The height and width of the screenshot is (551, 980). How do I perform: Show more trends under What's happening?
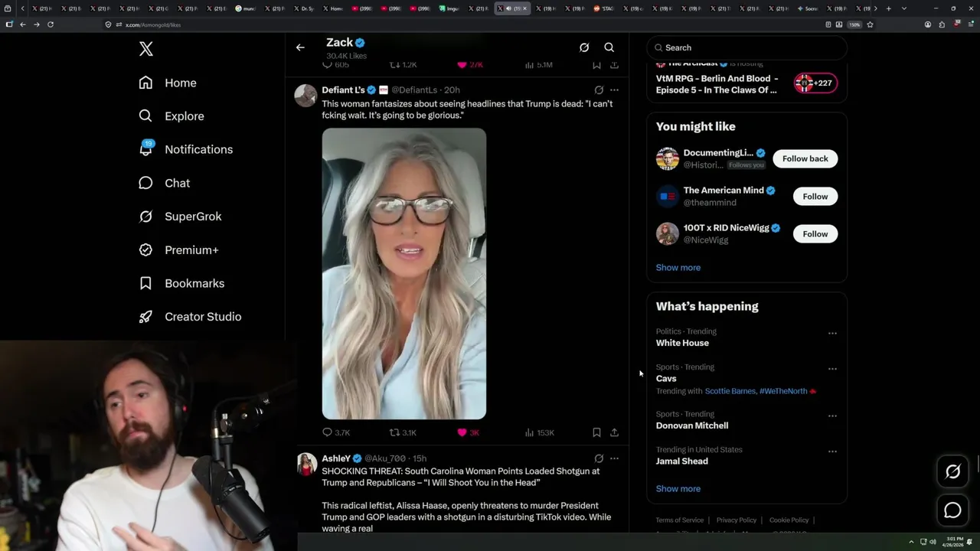pyautogui.click(x=678, y=489)
